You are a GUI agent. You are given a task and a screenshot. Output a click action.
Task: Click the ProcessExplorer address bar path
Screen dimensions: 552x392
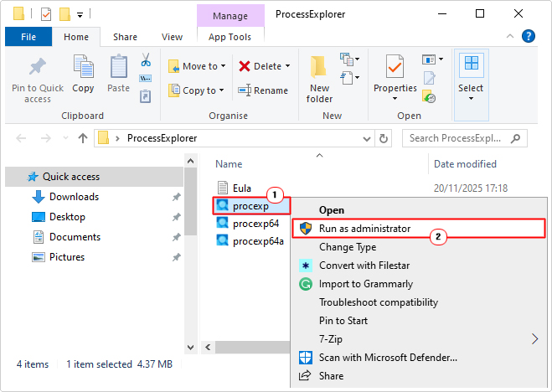[162, 138]
